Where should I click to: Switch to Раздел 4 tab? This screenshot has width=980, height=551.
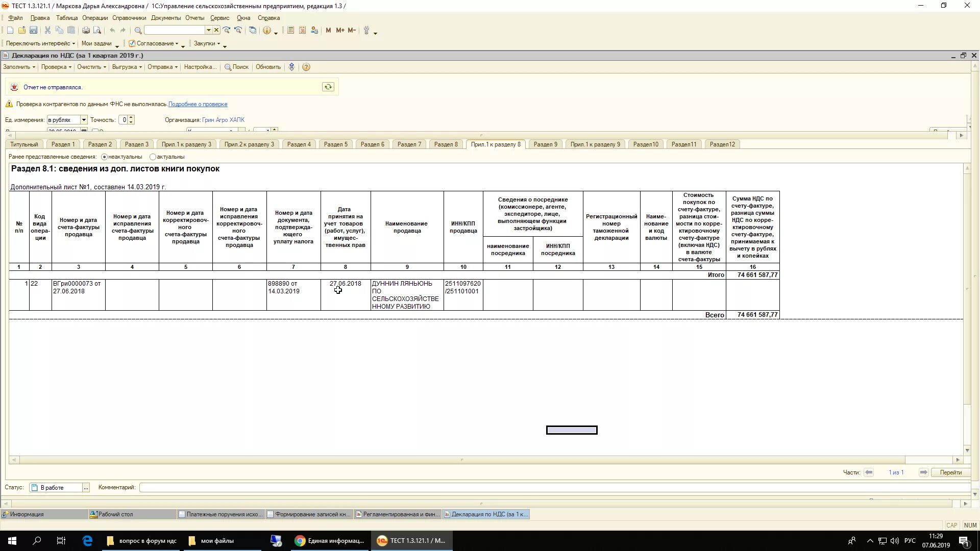(x=298, y=144)
